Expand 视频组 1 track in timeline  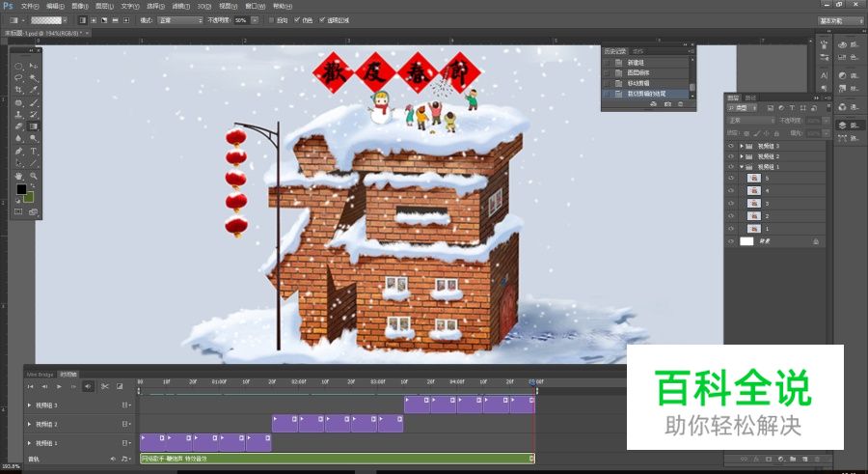29,442
